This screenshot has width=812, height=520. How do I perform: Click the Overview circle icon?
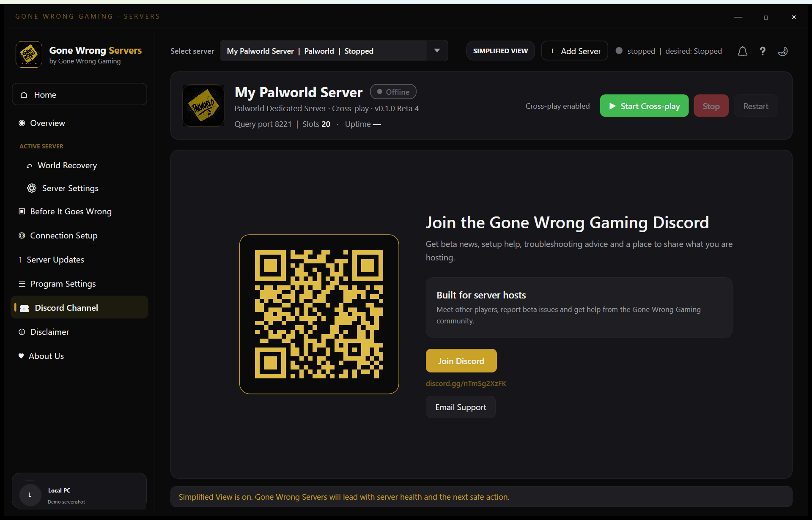22,123
